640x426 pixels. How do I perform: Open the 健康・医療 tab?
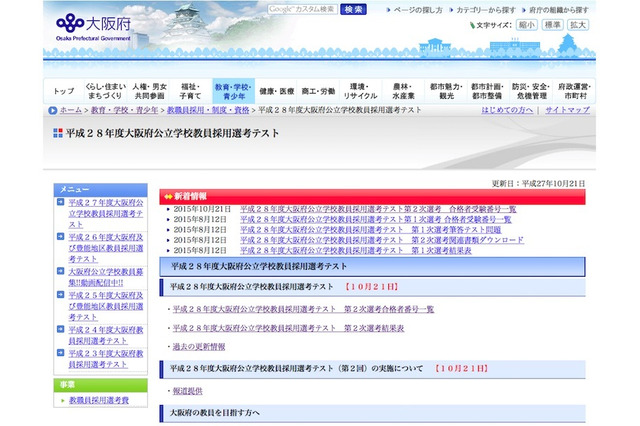coord(277,91)
